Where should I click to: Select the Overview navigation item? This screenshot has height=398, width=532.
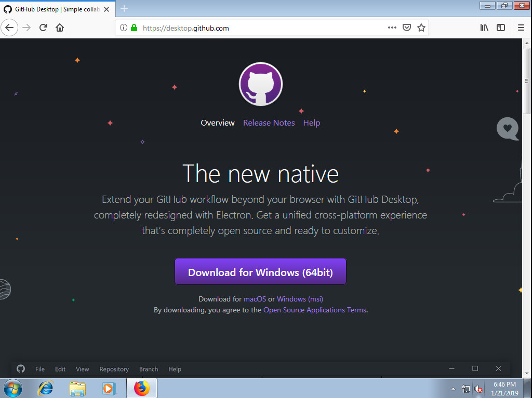218,123
